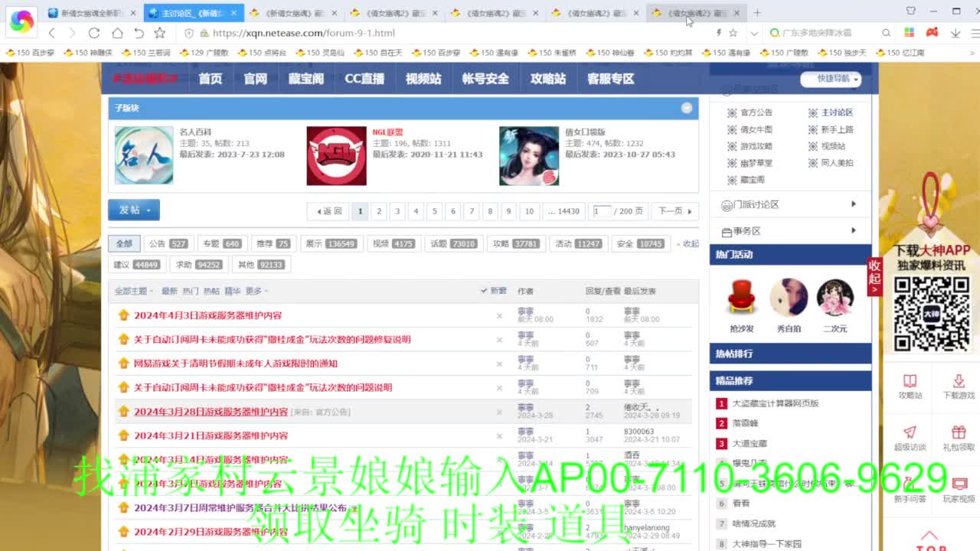Open 超级访谈 paper-plane icon

910,432
